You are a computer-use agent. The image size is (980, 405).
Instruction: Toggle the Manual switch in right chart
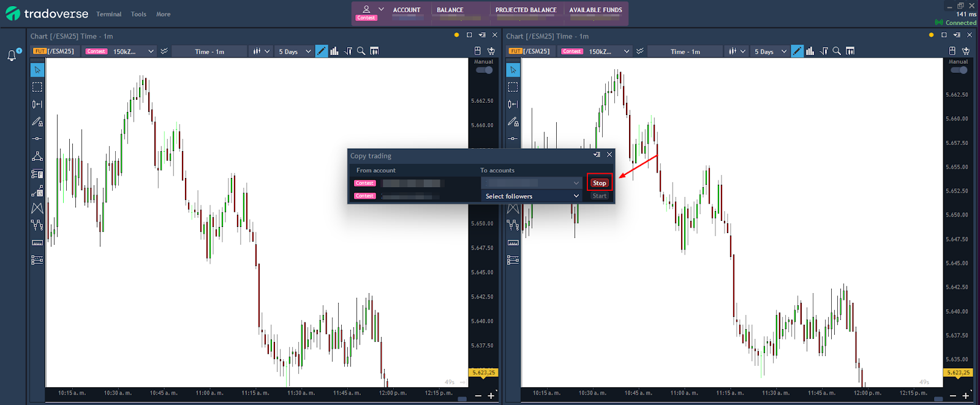(x=959, y=70)
